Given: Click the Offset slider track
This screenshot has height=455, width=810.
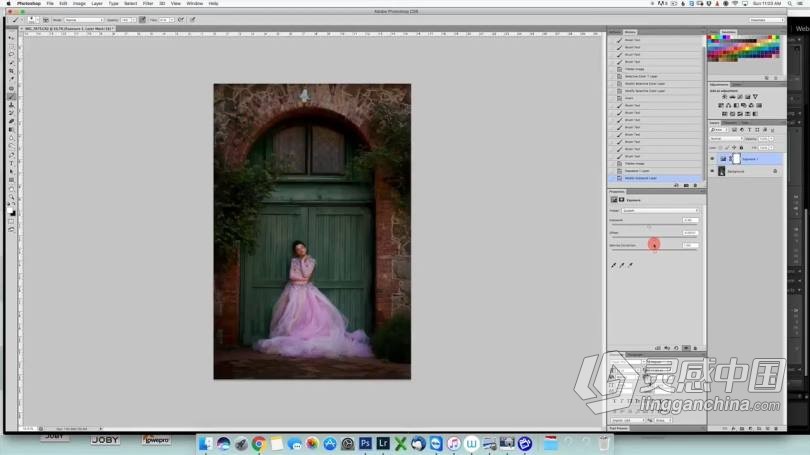Looking at the screenshot, I should tap(655, 237).
